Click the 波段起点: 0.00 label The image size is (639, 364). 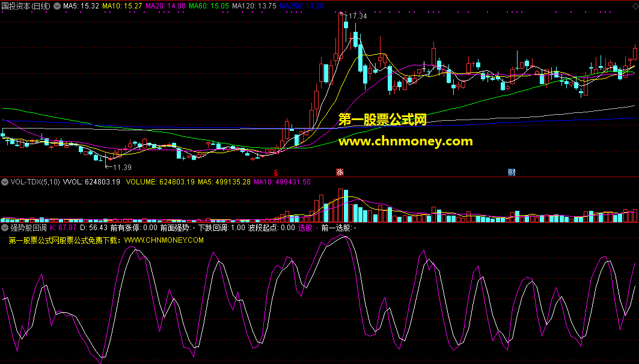click(272, 228)
